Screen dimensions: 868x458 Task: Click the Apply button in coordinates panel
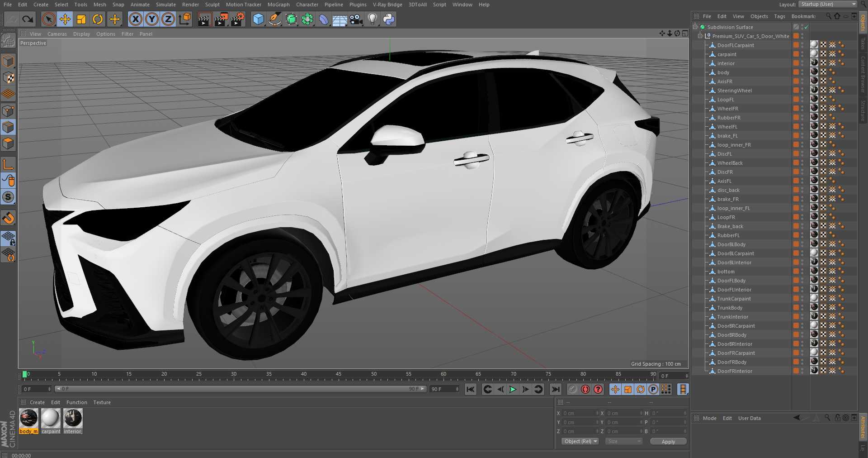tap(668, 441)
